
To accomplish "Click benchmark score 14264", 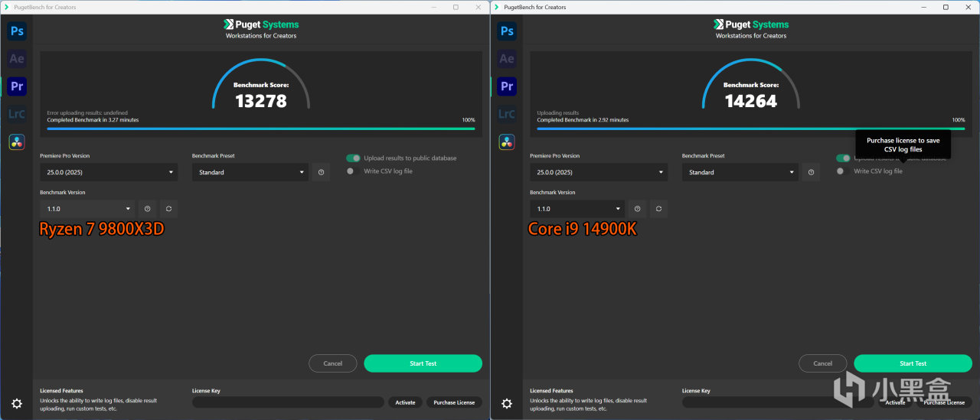I will (751, 101).
